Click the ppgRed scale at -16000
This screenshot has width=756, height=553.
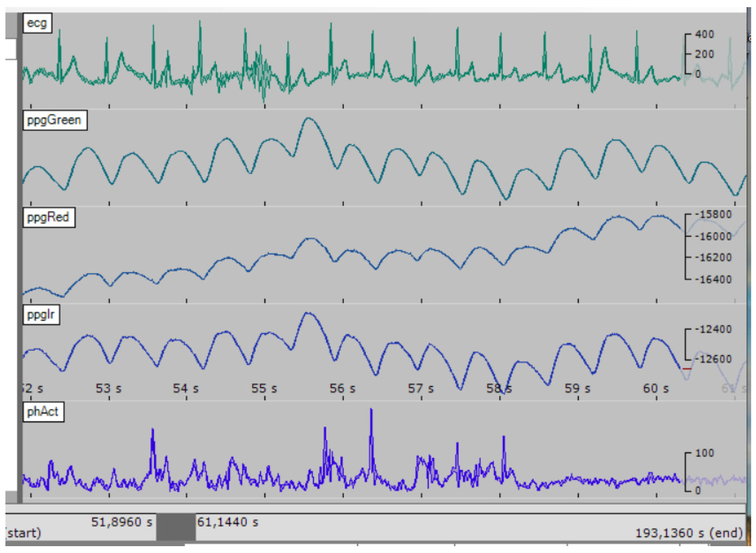[713, 236]
